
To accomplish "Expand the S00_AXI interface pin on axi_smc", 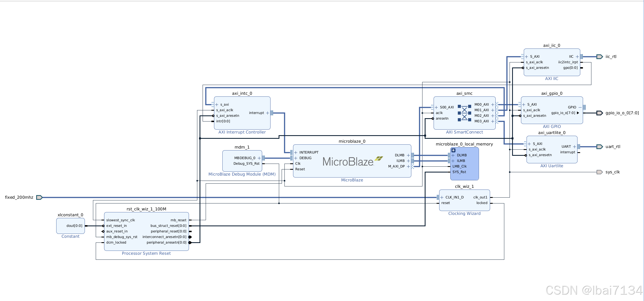I will pyautogui.click(x=436, y=107).
